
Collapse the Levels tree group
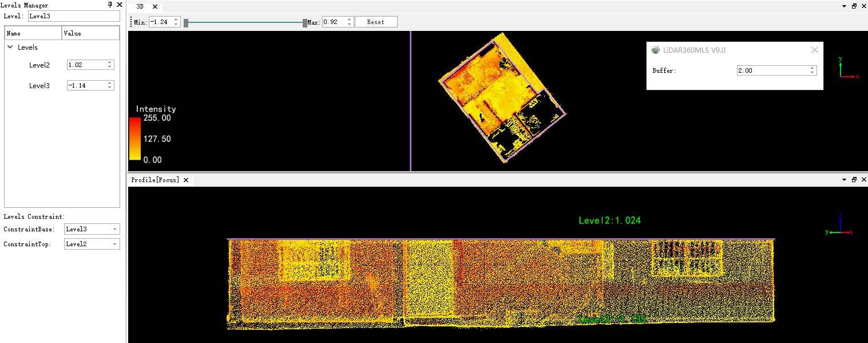point(10,48)
